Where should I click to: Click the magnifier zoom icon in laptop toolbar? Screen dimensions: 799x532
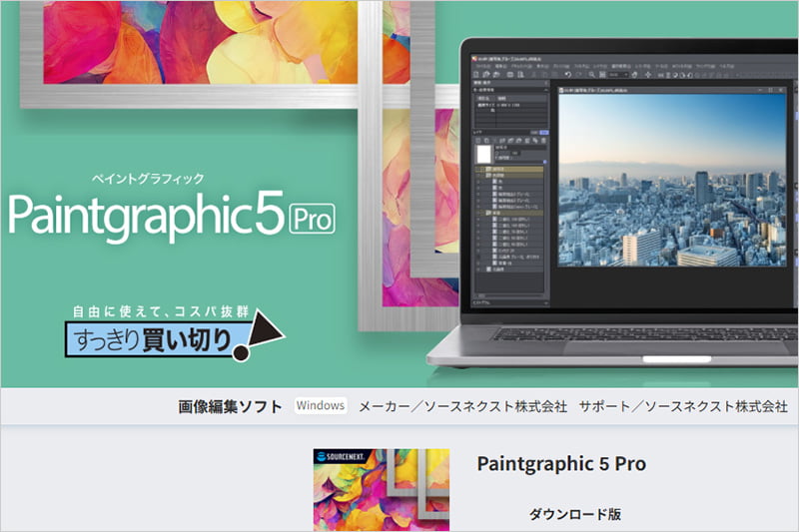coord(591,74)
